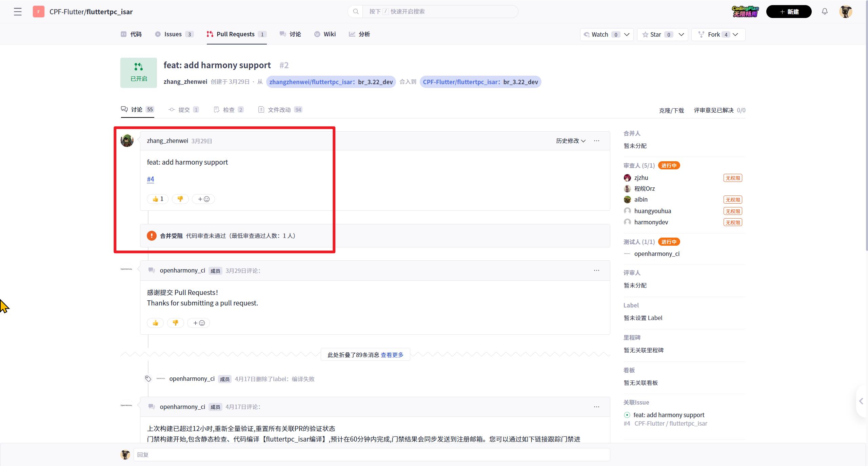This screenshot has width=868, height=466.
Task: Click the 回复 reply input box
Action: pos(372,454)
